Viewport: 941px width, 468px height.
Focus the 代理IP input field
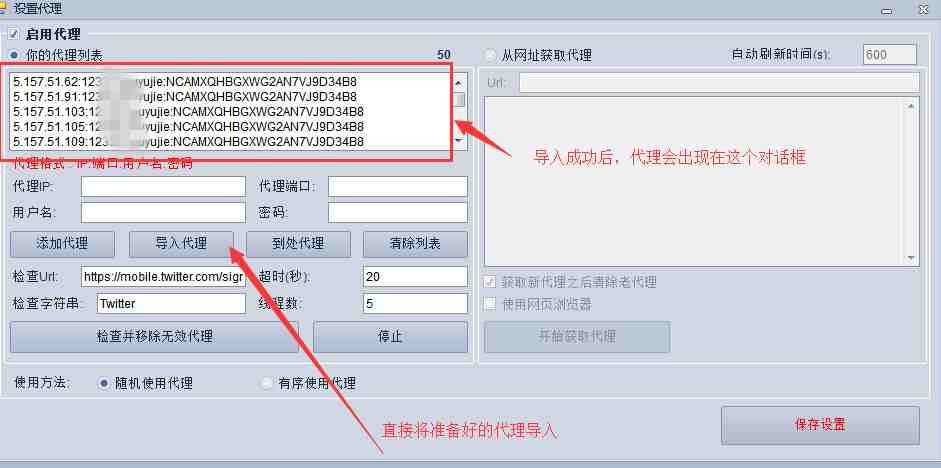coord(163,187)
